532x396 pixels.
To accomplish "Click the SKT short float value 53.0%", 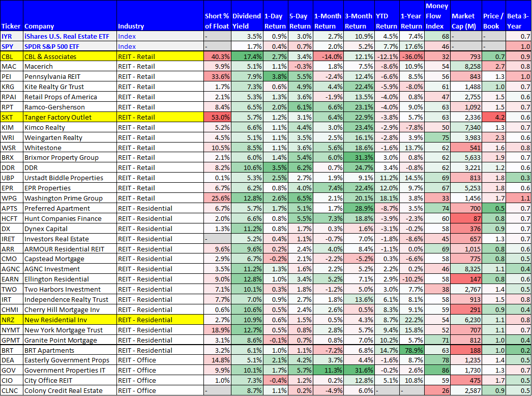I will pyautogui.click(x=217, y=118).
